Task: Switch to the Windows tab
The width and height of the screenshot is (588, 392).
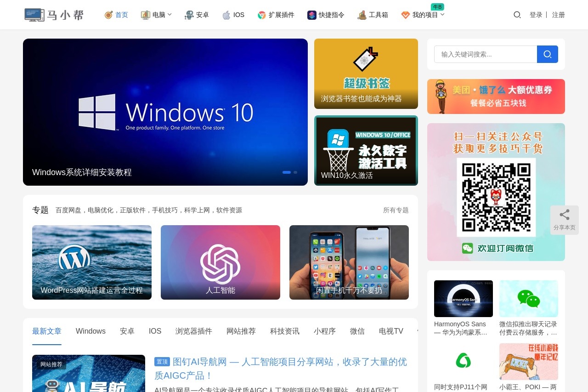Action: tap(90, 331)
